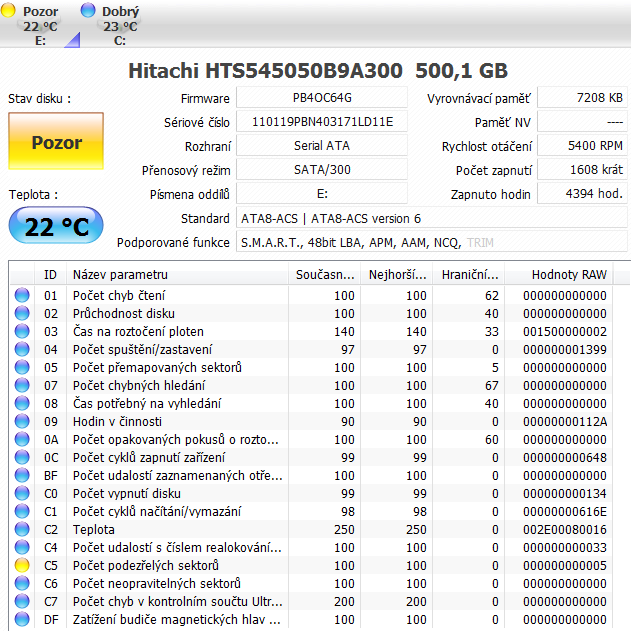Click status icon for Počet spuštění/zastavení

click(x=22, y=349)
